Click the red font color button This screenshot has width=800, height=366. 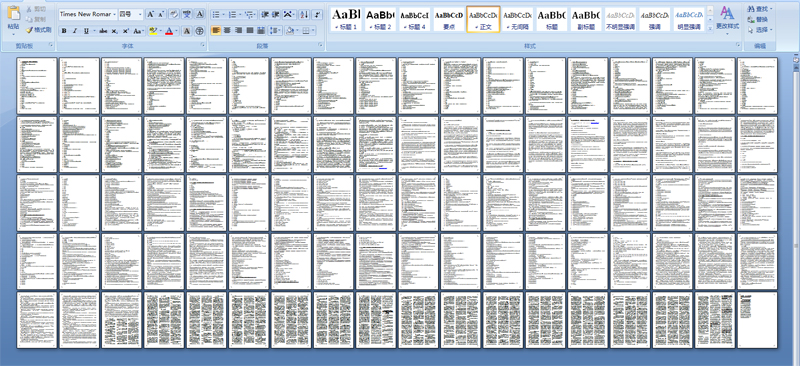[x=169, y=31]
